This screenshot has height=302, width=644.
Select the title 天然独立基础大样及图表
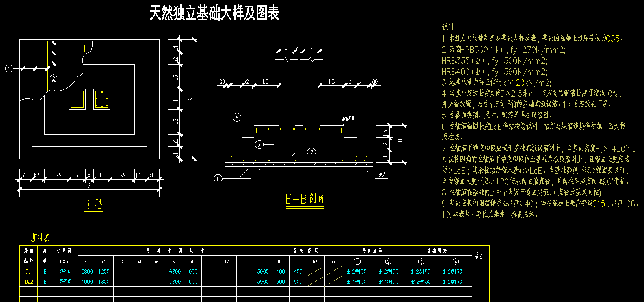[214, 13]
